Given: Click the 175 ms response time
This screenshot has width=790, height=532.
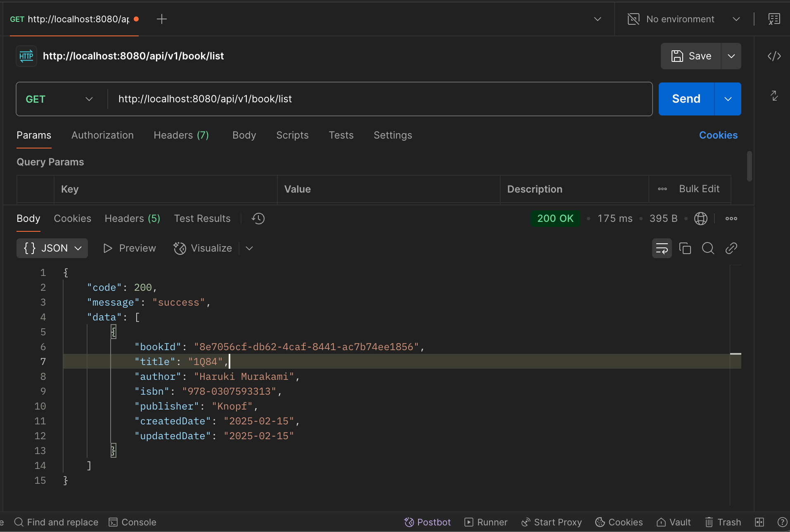Looking at the screenshot, I should coord(615,219).
